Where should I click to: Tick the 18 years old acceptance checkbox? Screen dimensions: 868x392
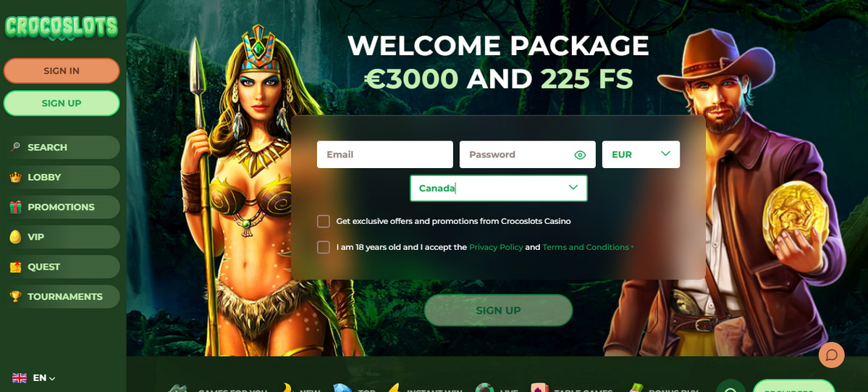pos(324,247)
